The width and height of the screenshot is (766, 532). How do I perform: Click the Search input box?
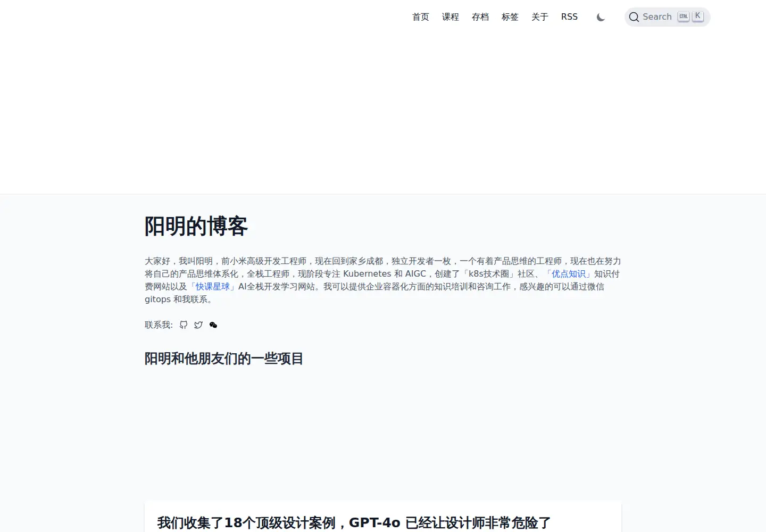[668, 17]
